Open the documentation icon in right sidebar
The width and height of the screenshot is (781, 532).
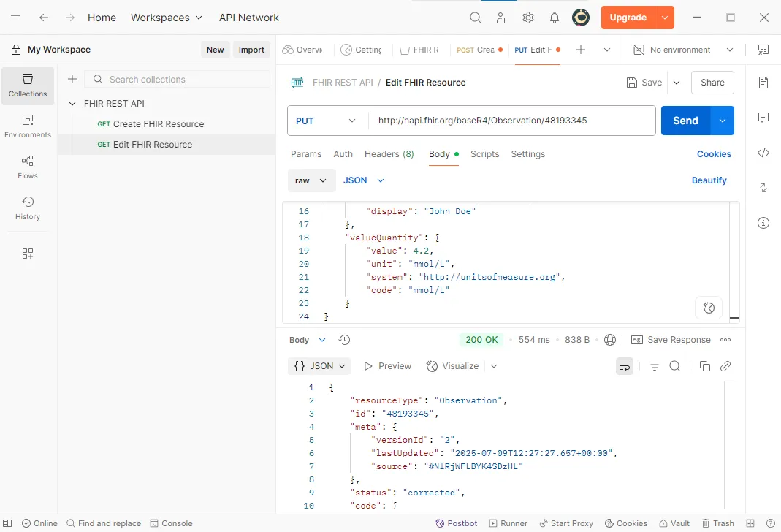click(763, 82)
